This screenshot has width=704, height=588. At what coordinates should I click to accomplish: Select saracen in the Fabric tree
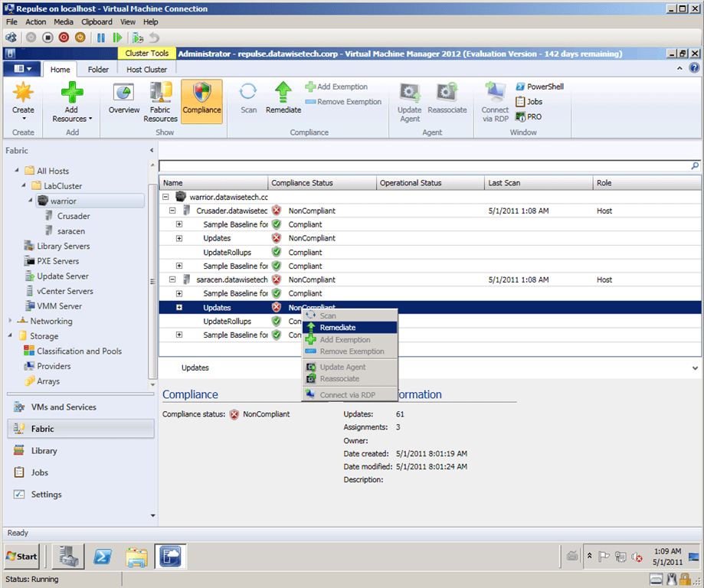[x=71, y=231]
